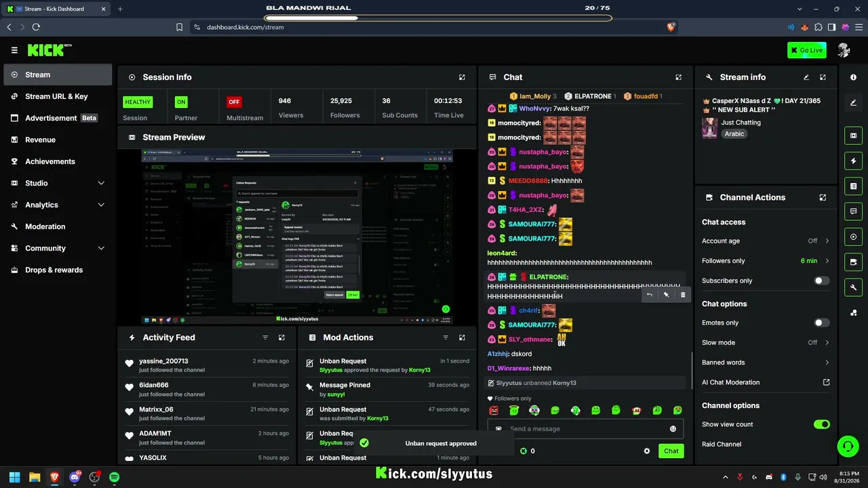Open Drops & rewards
Viewport: 868px width, 488px height.
58,270
